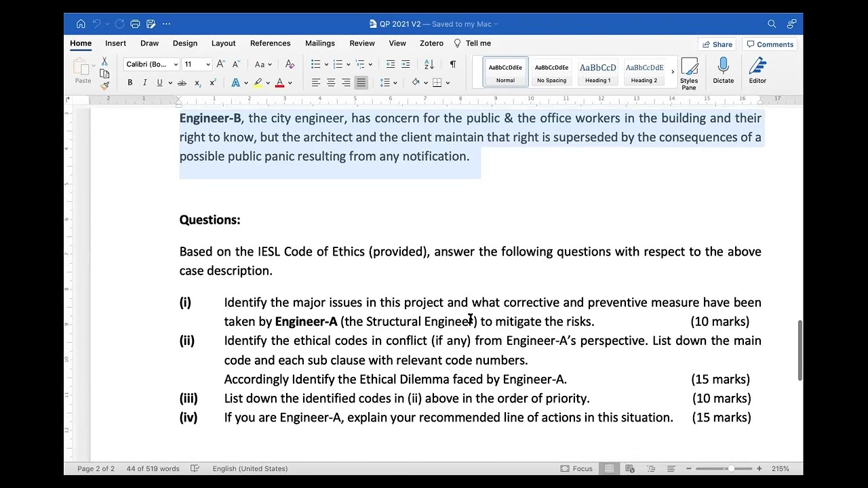Viewport: 868px width, 488px height.
Task: Click the vertical scrollbar thumb
Action: [x=800, y=350]
